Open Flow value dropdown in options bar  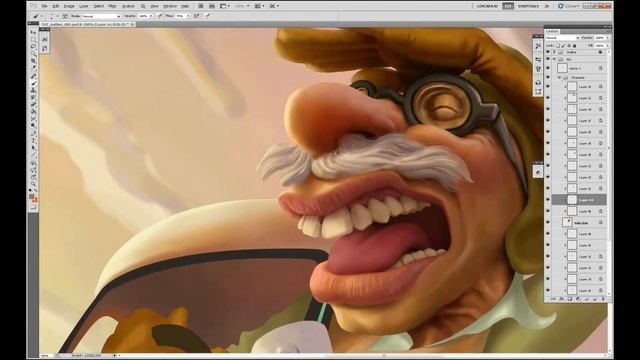point(189,16)
